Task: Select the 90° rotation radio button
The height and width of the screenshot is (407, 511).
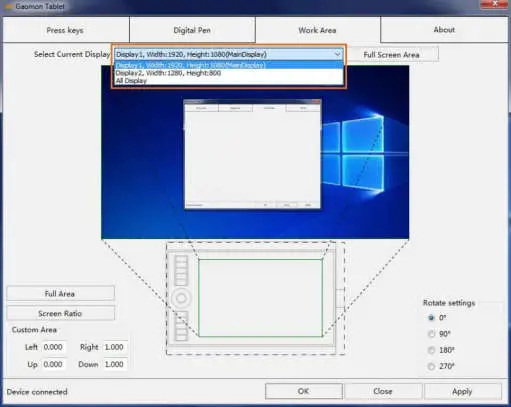Action: pos(431,334)
